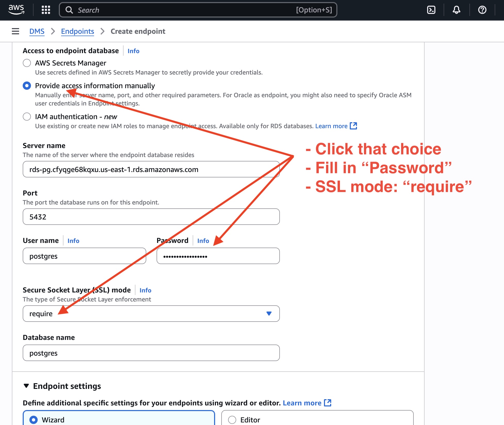Click the AWS logo home icon
The width and height of the screenshot is (504, 425).
16,10
